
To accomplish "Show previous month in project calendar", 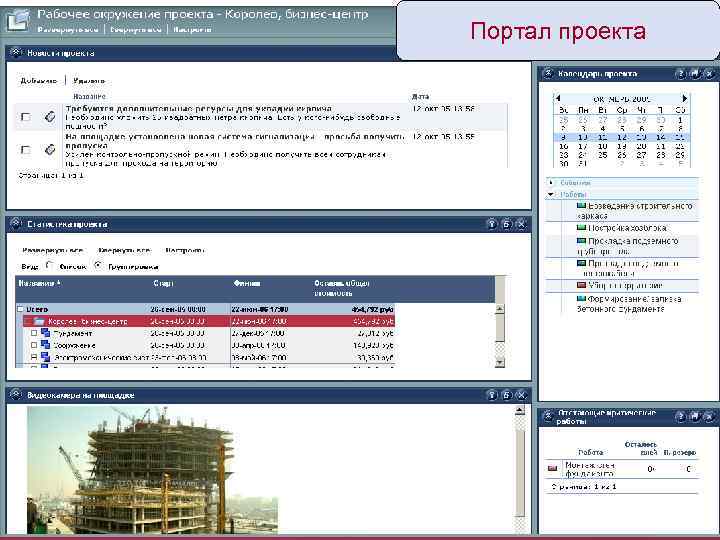I will pyautogui.click(x=558, y=98).
